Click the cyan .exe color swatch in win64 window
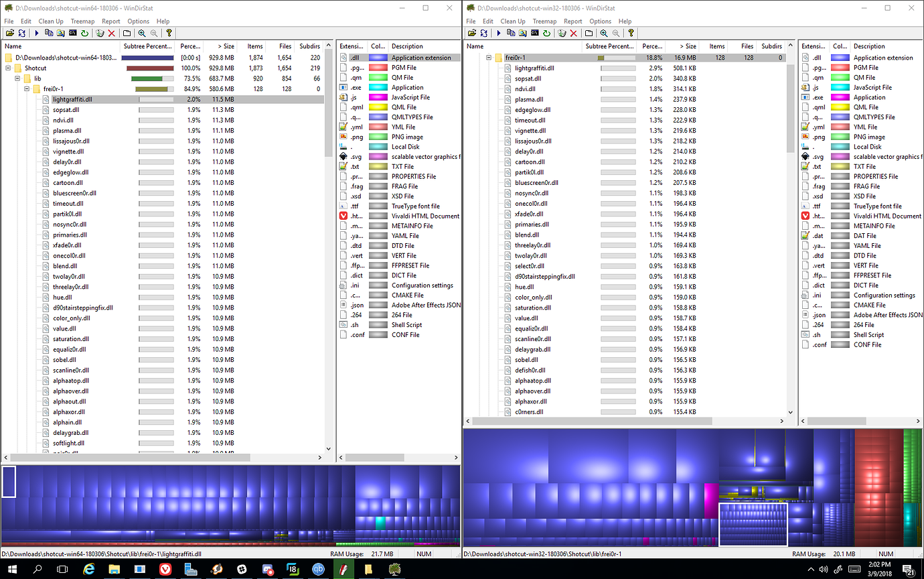Image resolution: width=924 pixels, height=579 pixels. tap(378, 87)
